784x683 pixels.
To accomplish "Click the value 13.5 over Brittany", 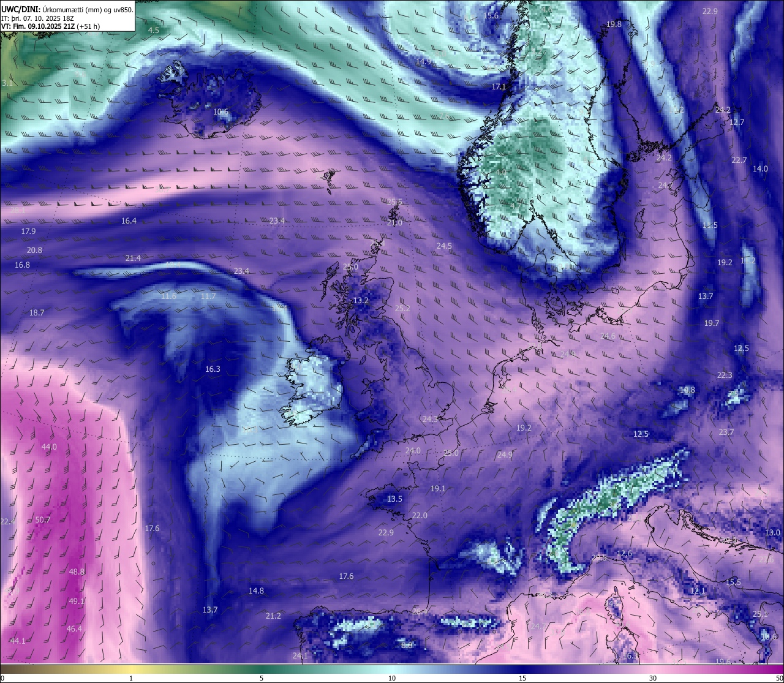I will 394,499.
